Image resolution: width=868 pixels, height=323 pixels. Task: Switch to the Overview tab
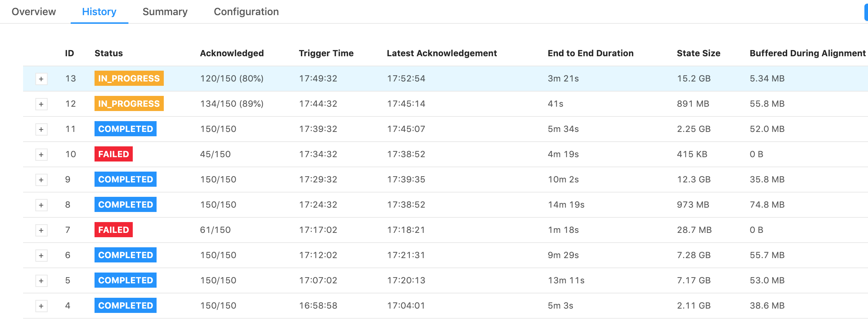[x=34, y=12]
